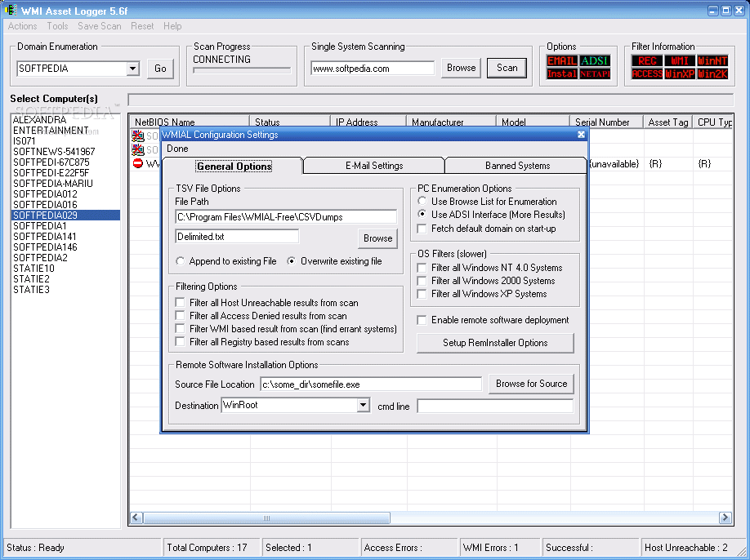
Task: Click the www.softpedia.com system field
Action: point(373,69)
